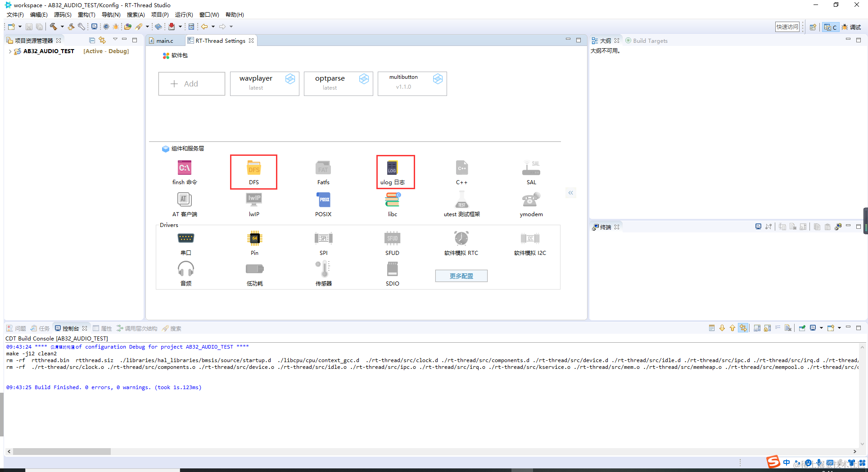Open display selected console dropdown

tap(821, 328)
